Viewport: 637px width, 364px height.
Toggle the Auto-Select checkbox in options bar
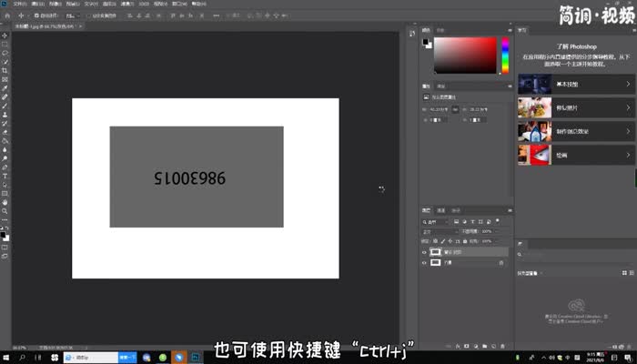[x=35, y=15]
